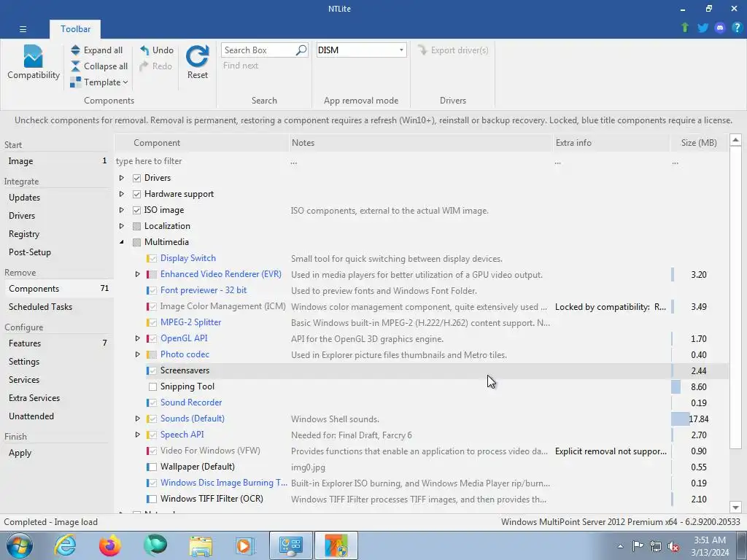Check the Snipping Tool checkbox
The image size is (747, 560).
click(x=152, y=386)
